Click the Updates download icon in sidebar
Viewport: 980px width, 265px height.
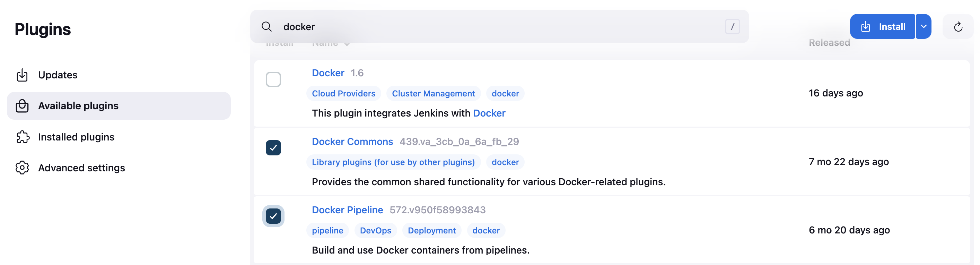pyautogui.click(x=22, y=75)
